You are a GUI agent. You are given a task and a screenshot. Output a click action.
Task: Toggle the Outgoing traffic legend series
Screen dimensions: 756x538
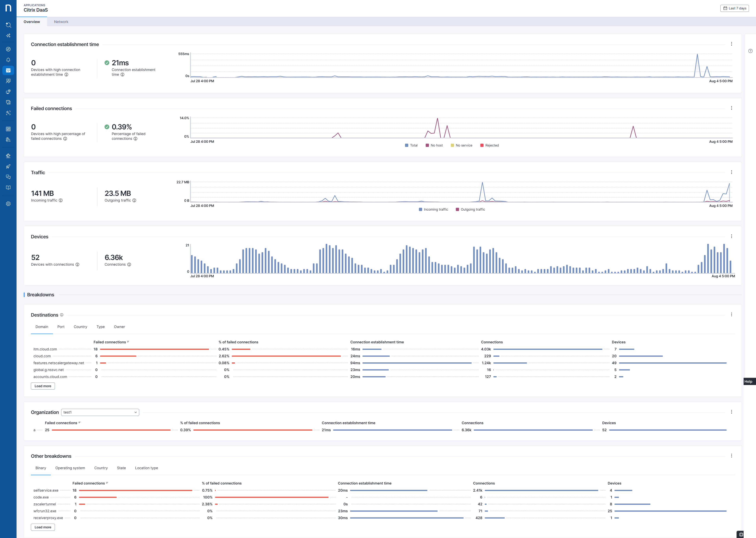470,209
